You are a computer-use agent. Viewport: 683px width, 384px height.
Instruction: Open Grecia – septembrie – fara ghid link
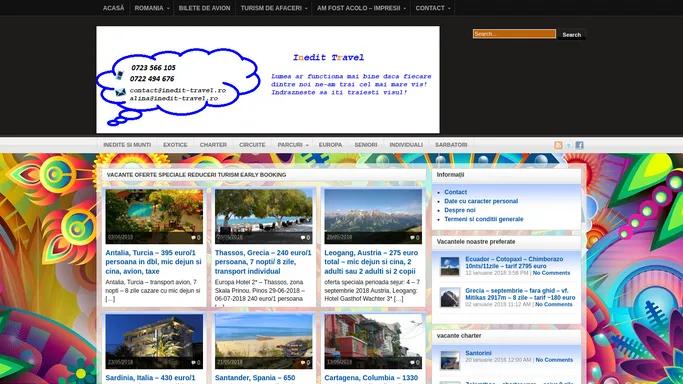coord(520,294)
